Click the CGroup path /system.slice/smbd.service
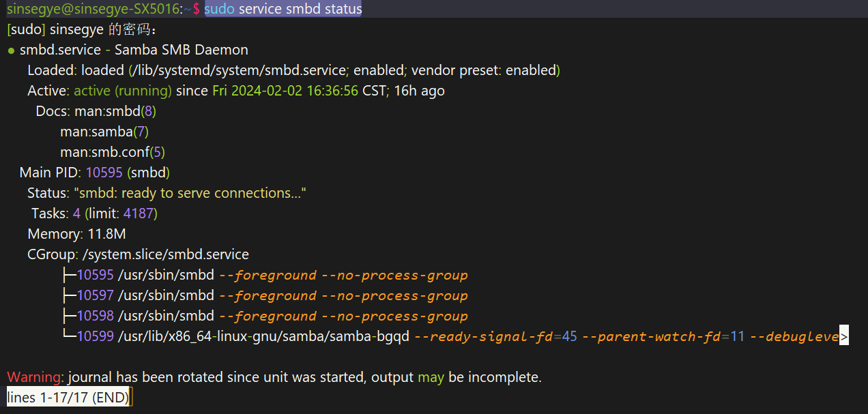 click(x=165, y=254)
